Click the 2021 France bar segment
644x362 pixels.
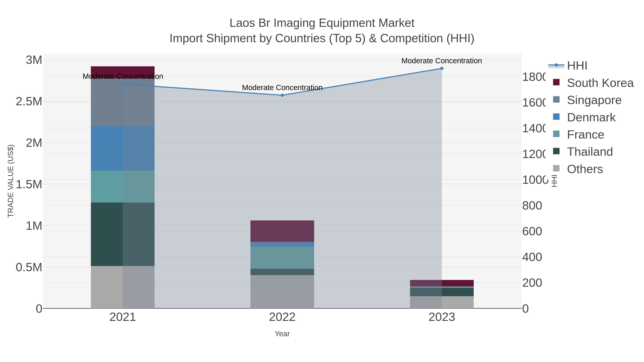click(123, 187)
